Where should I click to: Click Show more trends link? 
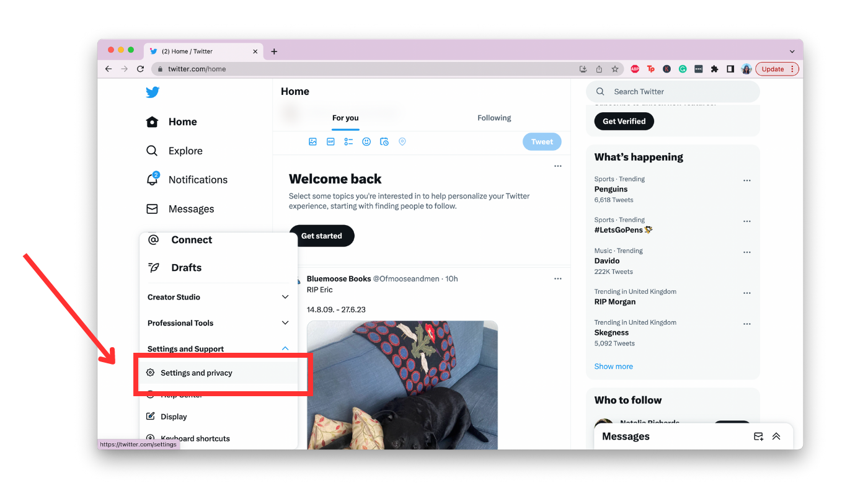coord(614,366)
